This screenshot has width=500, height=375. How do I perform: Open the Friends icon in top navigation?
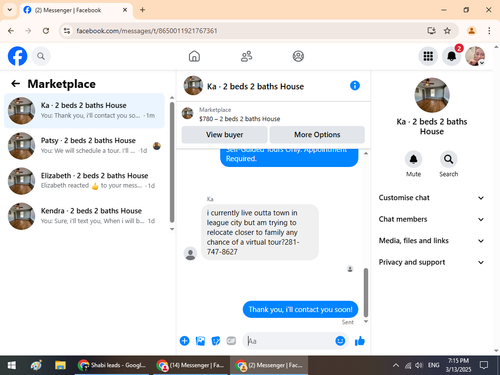(x=246, y=56)
